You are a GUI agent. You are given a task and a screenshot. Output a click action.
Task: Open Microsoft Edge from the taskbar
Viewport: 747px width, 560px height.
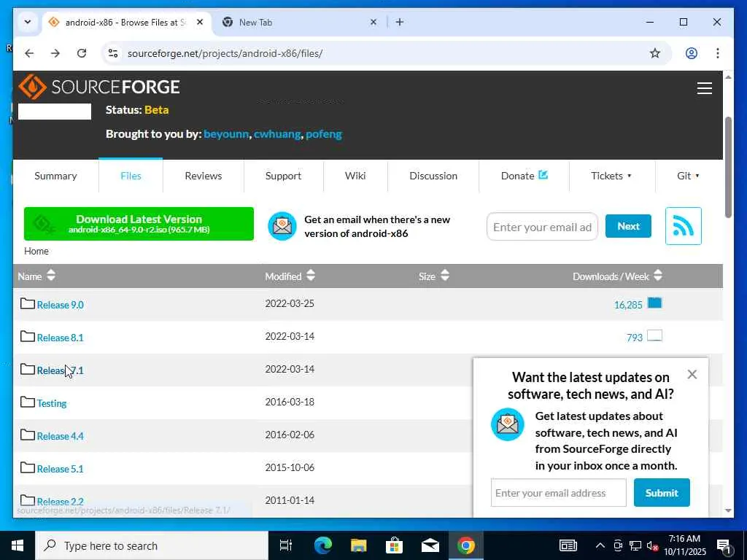tap(323, 545)
